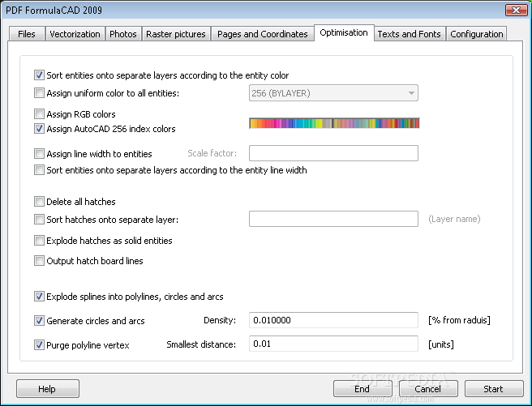Check Output hatch board lines

click(x=39, y=261)
